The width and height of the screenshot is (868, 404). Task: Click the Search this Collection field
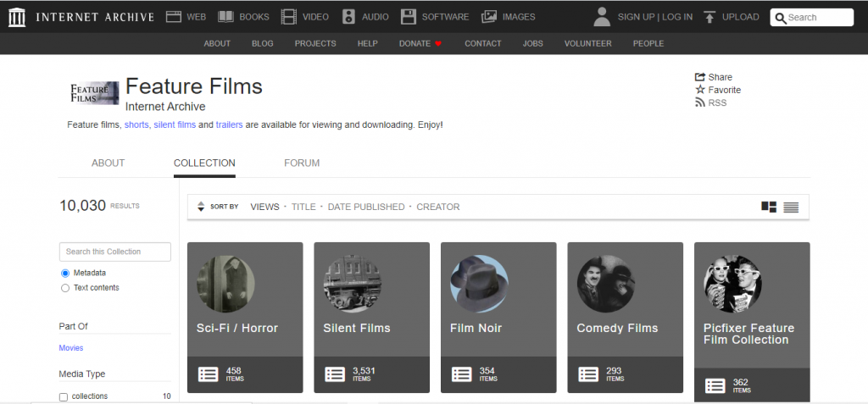pyautogui.click(x=115, y=252)
